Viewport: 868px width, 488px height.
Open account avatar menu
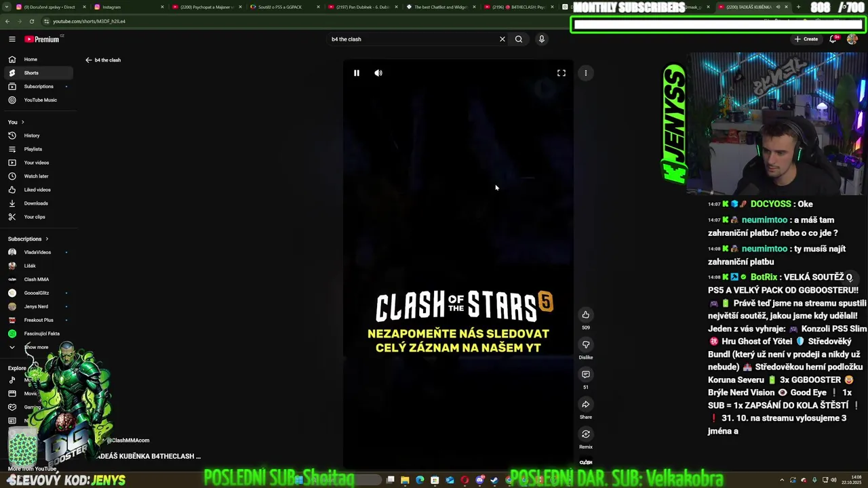pyautogui.click(x=852, y=39)
